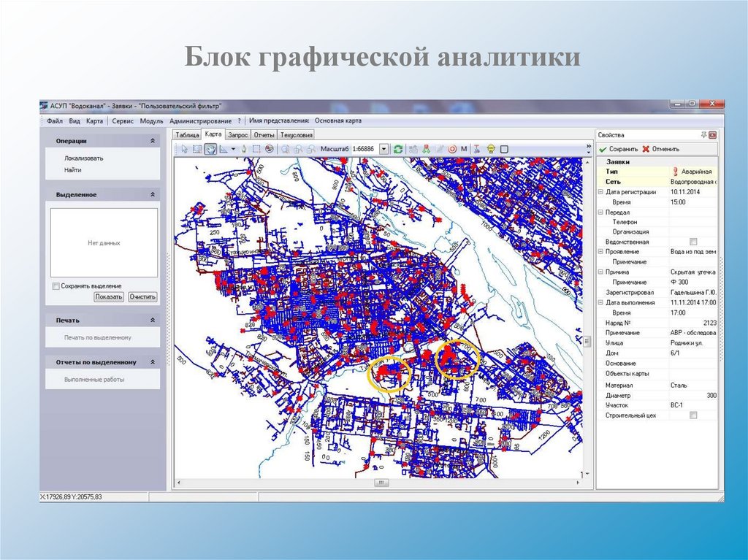The width and height of the screenshot is (748, 560).
Task: Switch to the Таблица tab
Action: pyautogui.click(x=187, y=135)
